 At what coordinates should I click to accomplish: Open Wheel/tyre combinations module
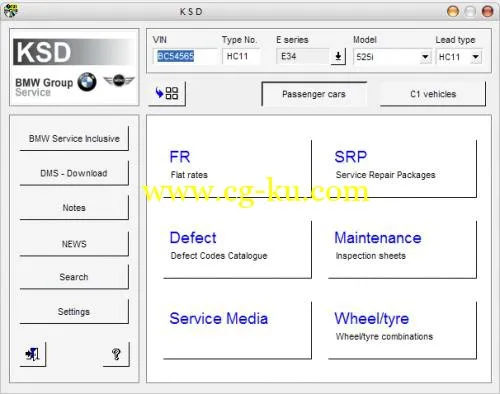pos(402,330)
